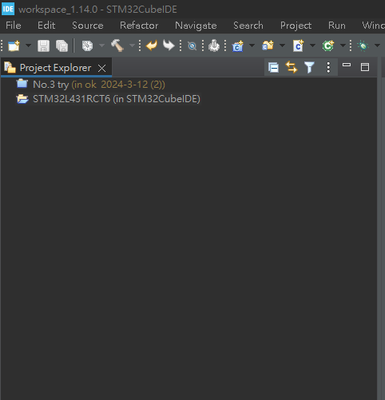Image resolution: width=385 pixels, height=400 pixels.
Task: Collapse all items in Project Explorer
Action: (273, 68)
